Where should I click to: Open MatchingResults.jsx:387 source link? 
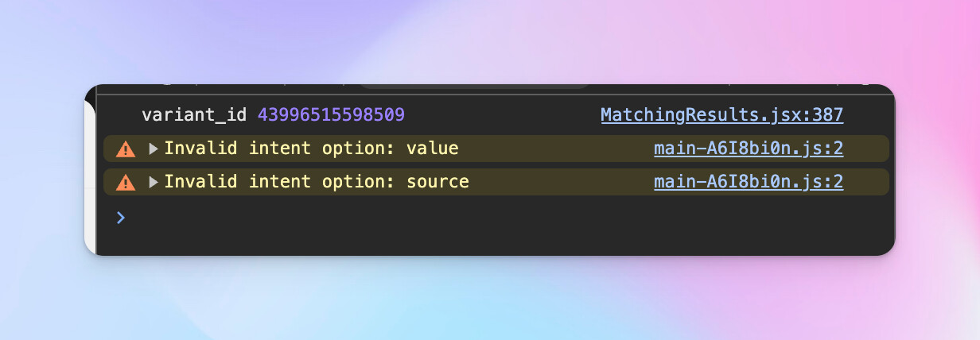coord(721,115)
